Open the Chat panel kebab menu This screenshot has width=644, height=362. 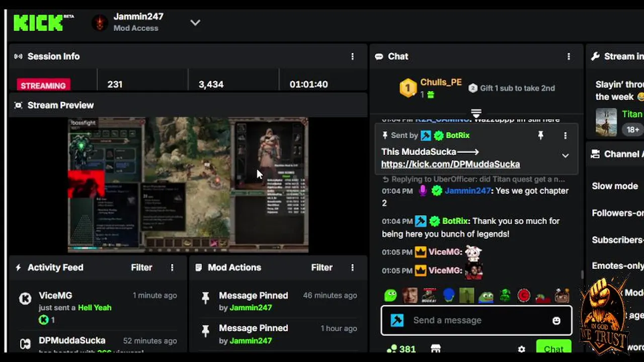point(569,56)
